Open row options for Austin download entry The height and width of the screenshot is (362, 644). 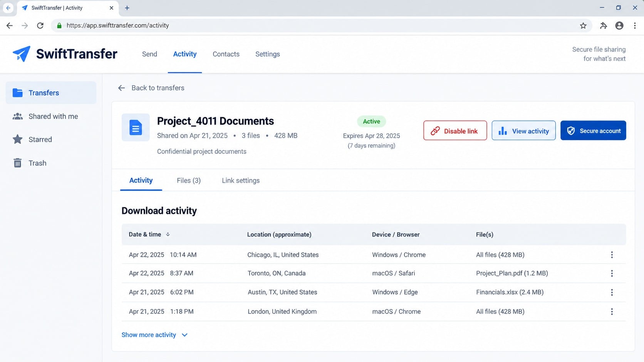click(x=612, y=292)
